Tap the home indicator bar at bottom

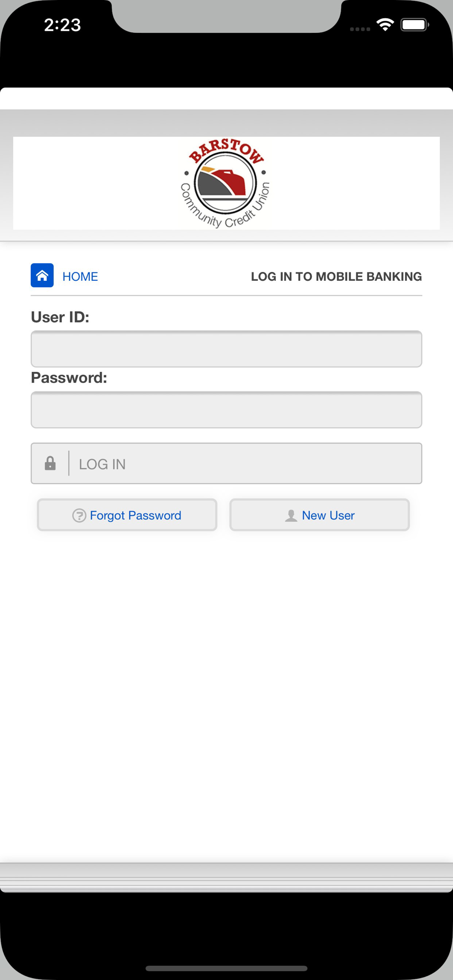(x=226, y=968)
